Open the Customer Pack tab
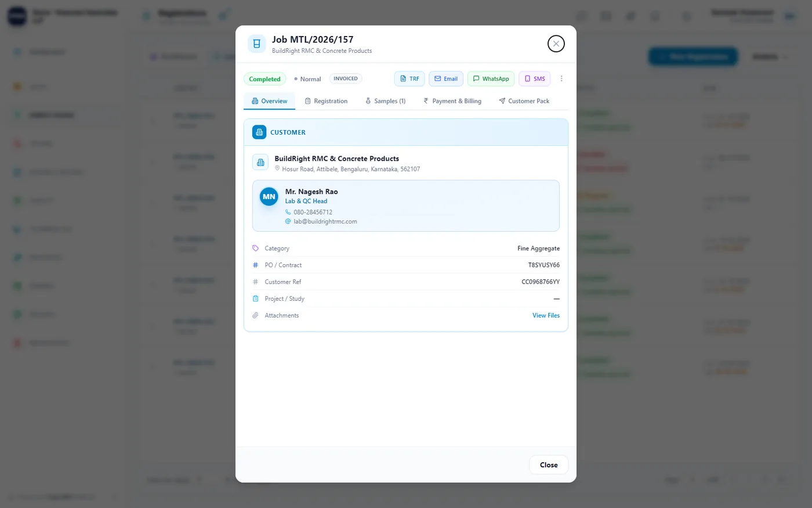The image size is (812, 508). (x=524, y=101)
